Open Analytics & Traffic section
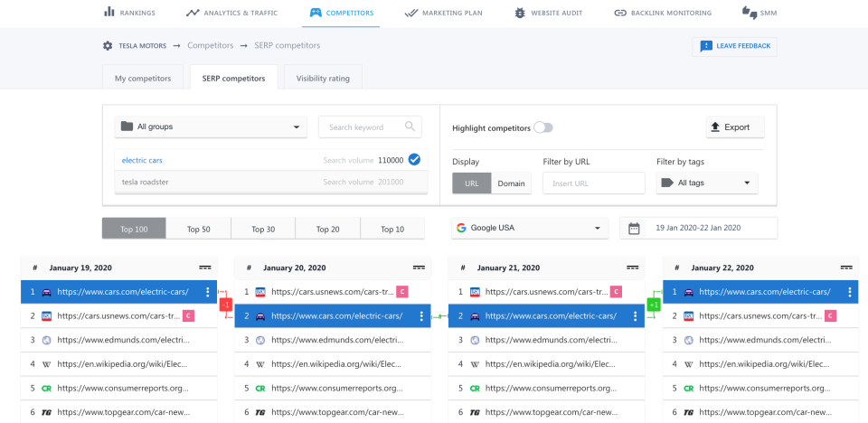The width and height of the screenshot is (868, 423). click(232, 12)
